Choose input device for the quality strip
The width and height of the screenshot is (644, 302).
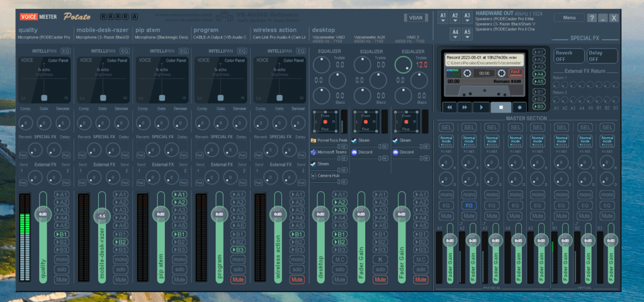(44, 37)
